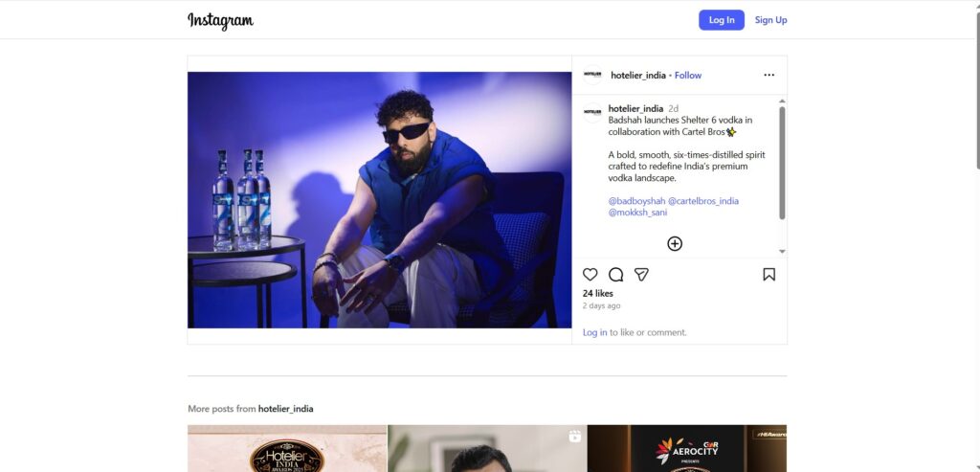
Task: Click the caption author avatar
Action: pos(592,113)
